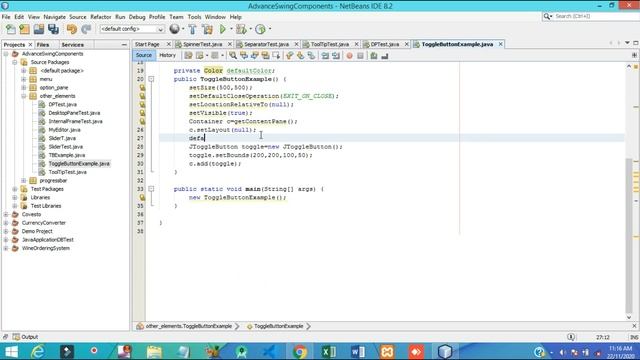Click the New File toolbar icon
The width and height of the screenshot is (640, 360).
11,29
